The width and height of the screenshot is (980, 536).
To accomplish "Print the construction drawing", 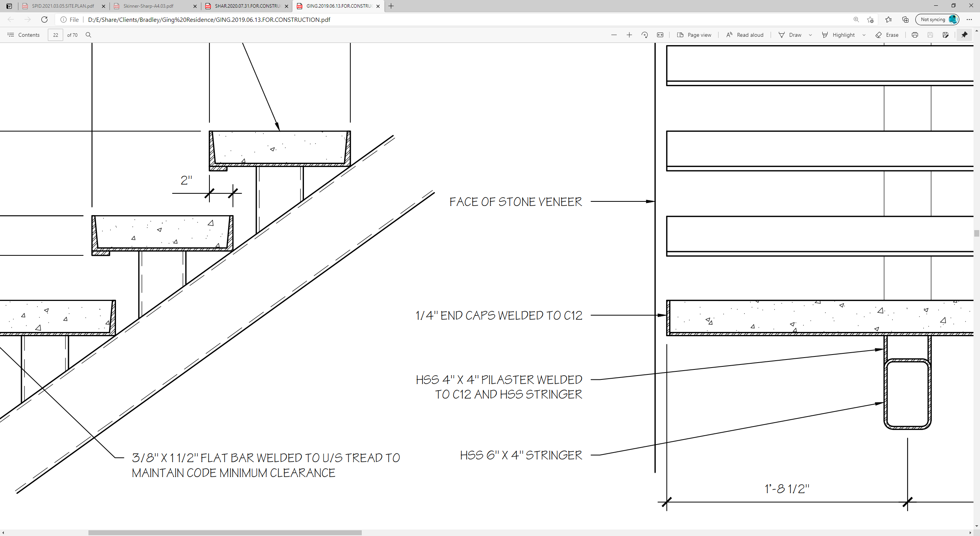I will tap(915, 35).
